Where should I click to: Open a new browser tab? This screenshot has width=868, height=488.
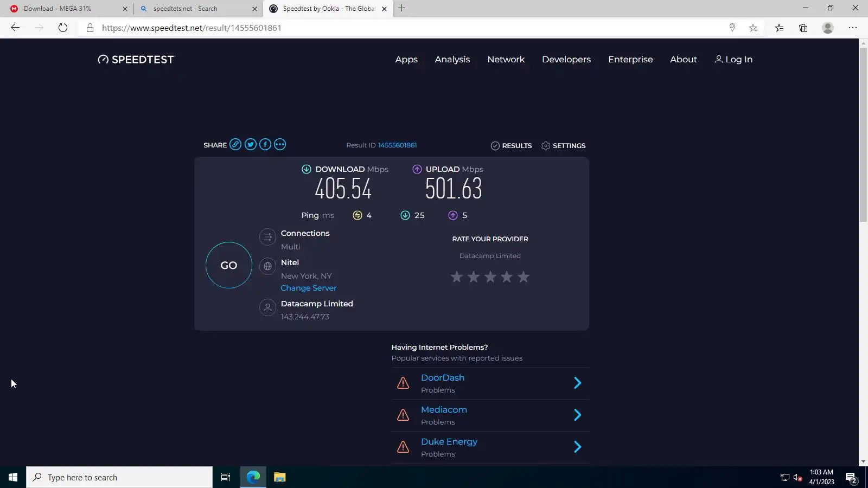pos(401,8)
